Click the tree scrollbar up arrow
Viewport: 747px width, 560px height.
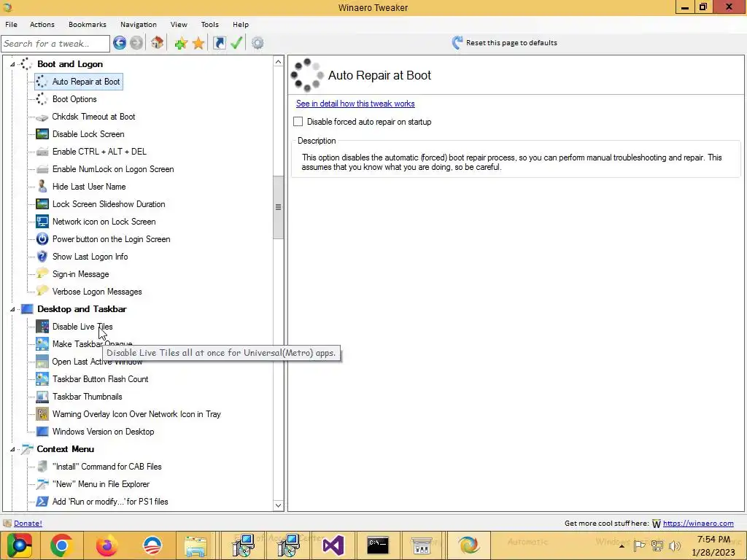pyautogui.click(x=278, y=62)
